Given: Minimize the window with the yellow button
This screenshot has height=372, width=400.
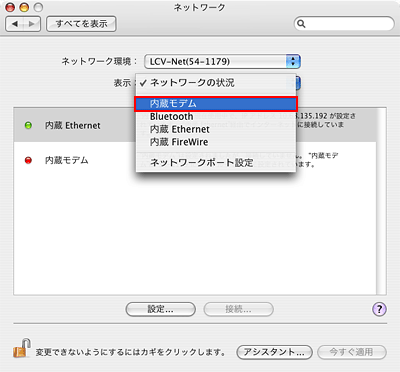Looking at the screenshot, I should [24, 7].
